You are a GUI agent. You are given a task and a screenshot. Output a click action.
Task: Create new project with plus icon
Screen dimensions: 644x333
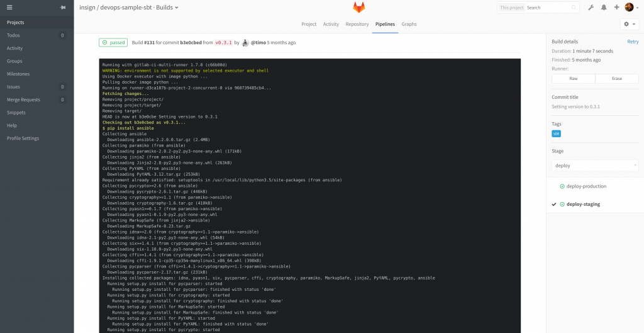coord(616,8)
